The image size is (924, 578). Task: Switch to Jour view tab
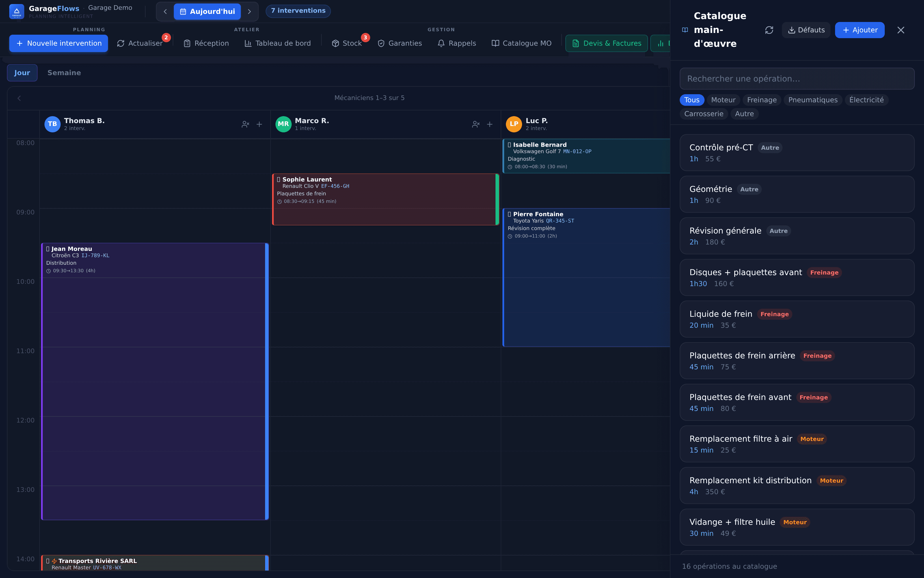pyautogui.click(x=22, y=73)
